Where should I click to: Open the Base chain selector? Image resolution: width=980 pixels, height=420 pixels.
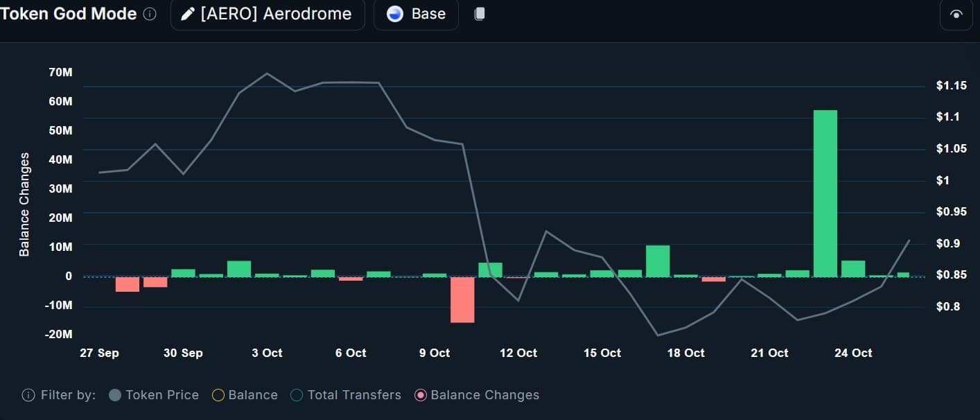(x=416, y=14)
